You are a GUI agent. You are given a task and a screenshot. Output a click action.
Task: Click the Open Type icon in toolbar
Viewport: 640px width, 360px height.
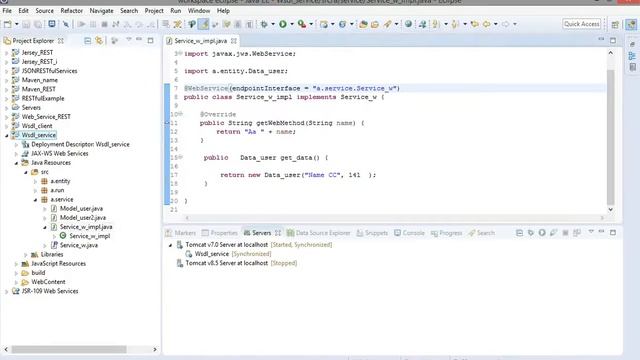pyautogui.click(x=363, y=24)
